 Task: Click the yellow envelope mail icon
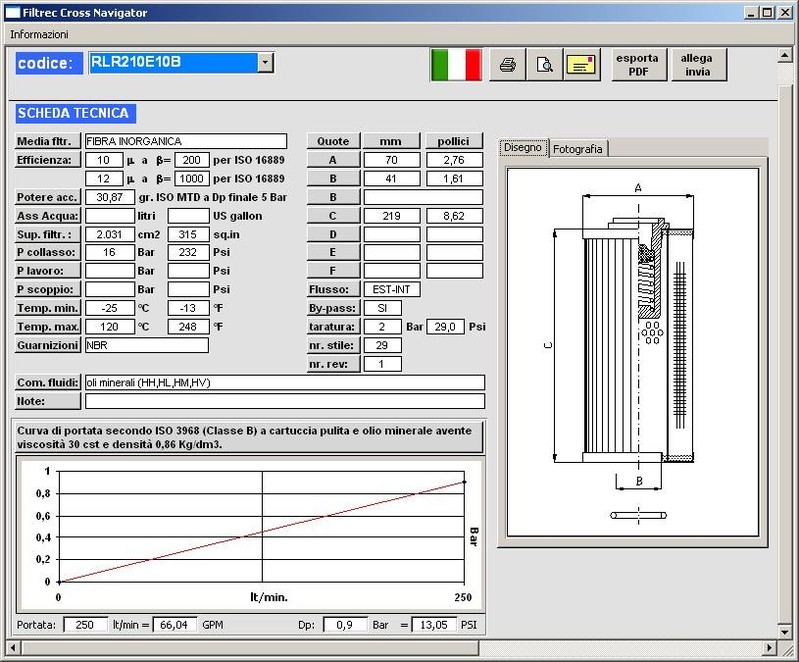(581, 65)
